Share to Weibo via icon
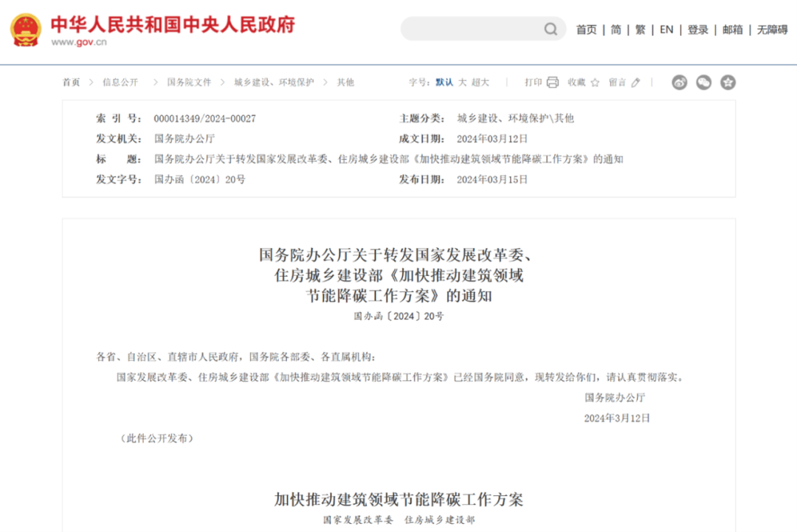The height and width of the screenshot is (532, 797). tap(679, 83)
